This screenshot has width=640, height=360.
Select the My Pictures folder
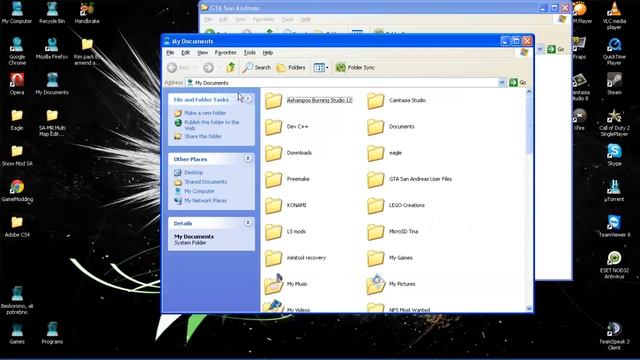pos(391,284)
